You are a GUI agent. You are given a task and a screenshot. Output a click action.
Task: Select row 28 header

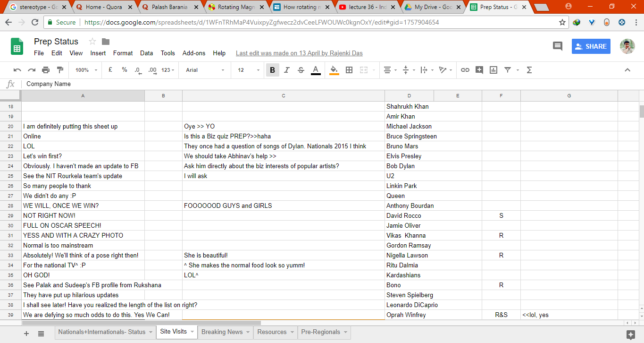coord(10,206)
